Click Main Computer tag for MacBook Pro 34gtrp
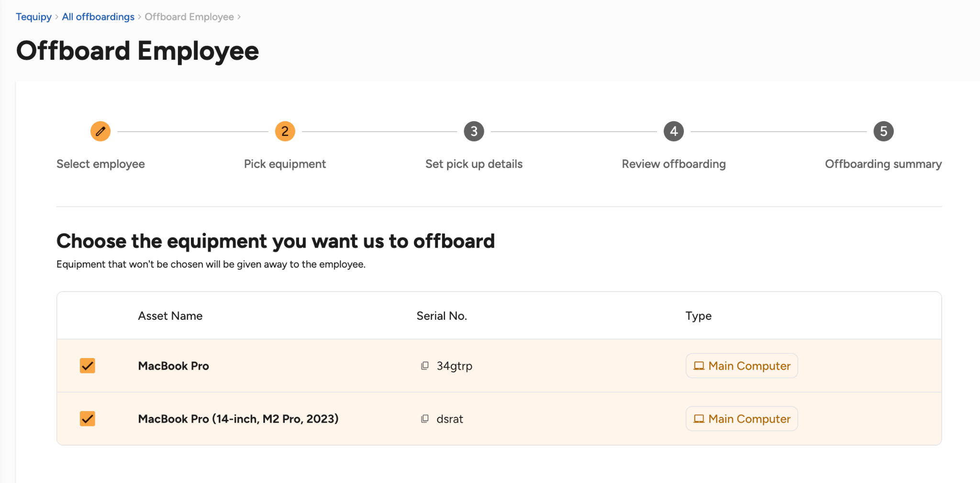The image size is (980, 483). [742, 366]
